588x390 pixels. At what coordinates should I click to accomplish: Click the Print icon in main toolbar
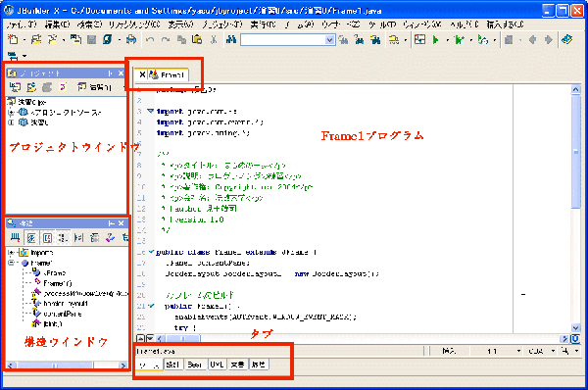point(131,39)
